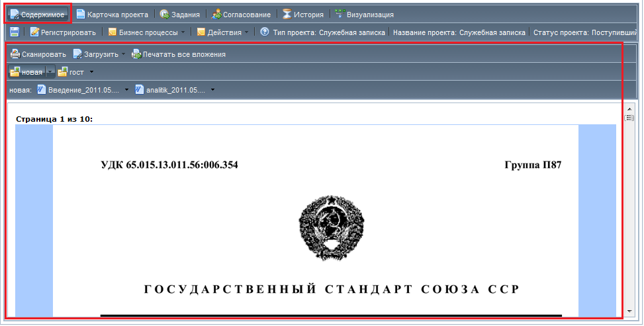
Task: Click the printer icon for attachments
Action: point(136,54)
